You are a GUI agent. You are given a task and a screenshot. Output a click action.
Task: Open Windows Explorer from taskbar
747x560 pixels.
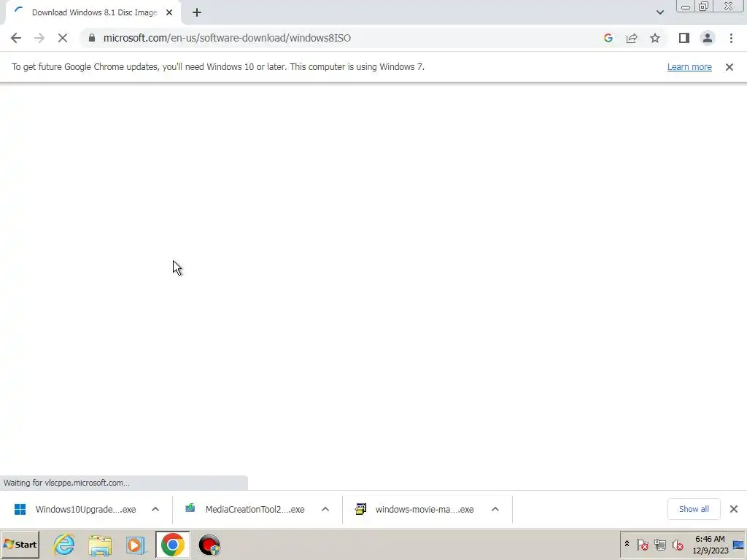100,545
